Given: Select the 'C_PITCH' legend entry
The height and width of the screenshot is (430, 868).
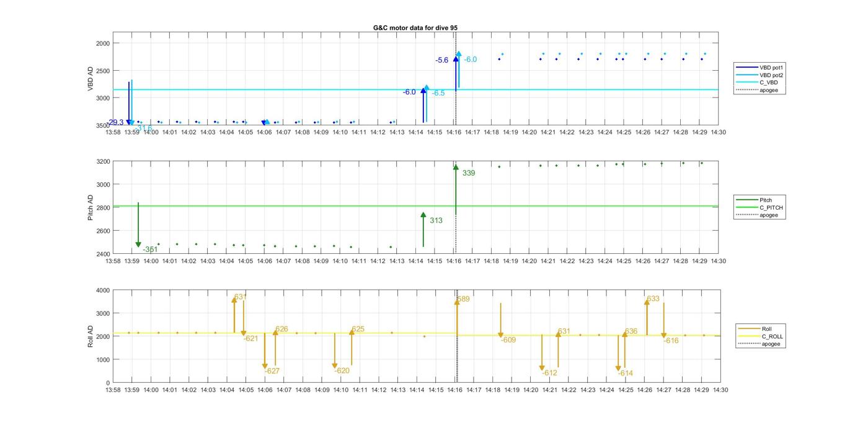Looking at the screenshot, I should (759, 207).
